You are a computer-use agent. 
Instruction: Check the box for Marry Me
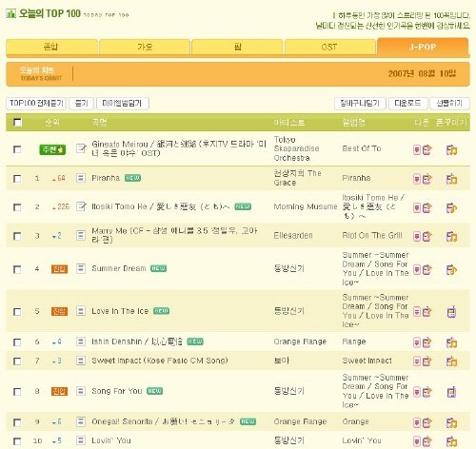click(x=17, y=236)
